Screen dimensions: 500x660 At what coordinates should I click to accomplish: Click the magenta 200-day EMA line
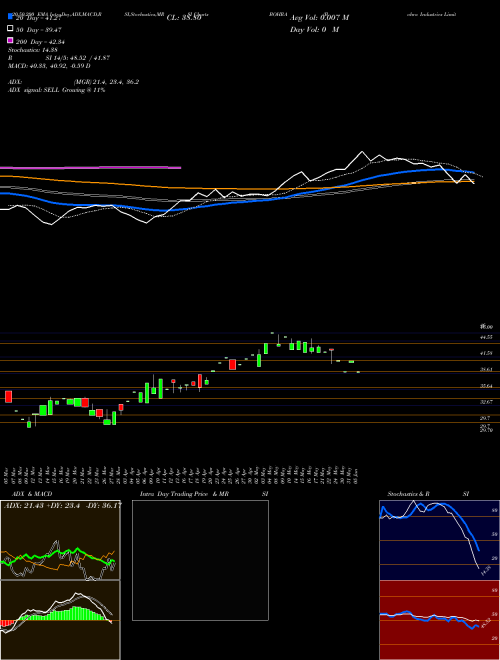pos(90,168)
